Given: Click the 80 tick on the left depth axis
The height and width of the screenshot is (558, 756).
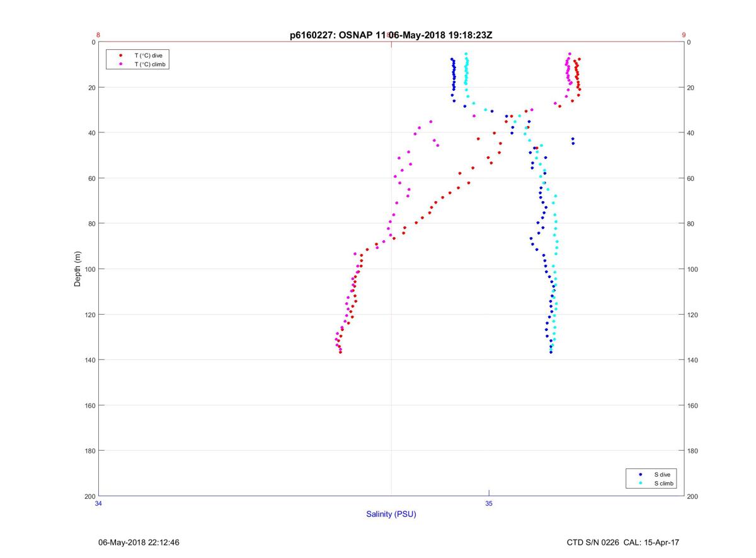Looking at the screenshot, I should coord(92,224).
